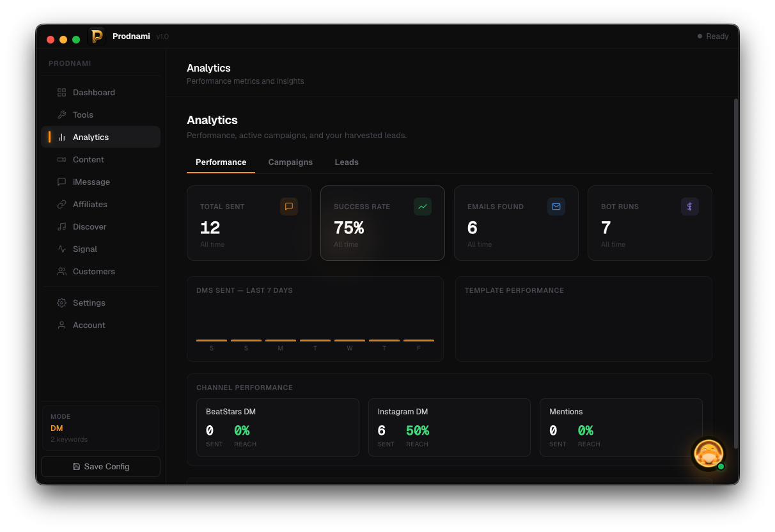The image size is (775, 532).
Task: Open Tools from the sidebar
Action: tap(101, 115)
